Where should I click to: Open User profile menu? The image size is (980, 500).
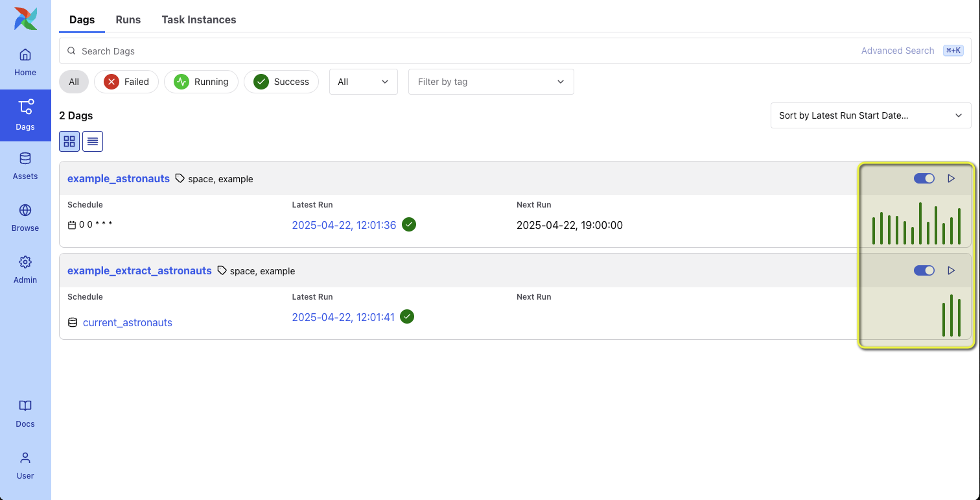[x=25, y=466]
